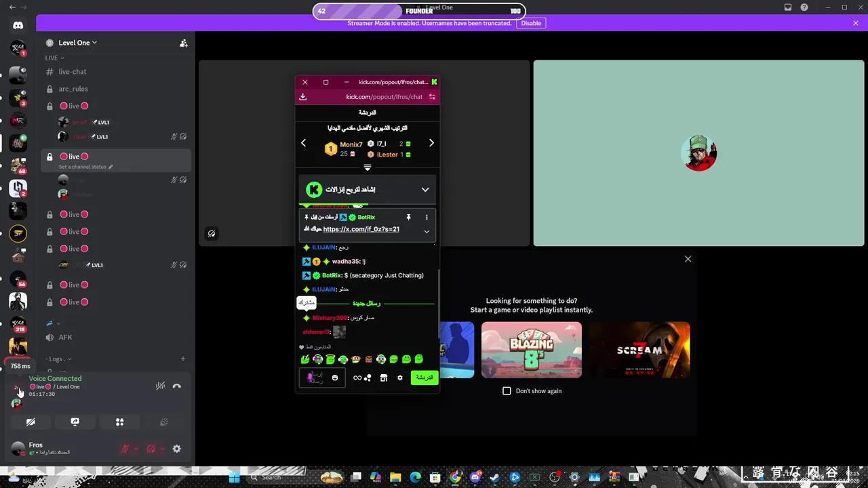The image size is (868, 488).
Task: Start screen share in voice panel
Action: (x=75, y=422)
